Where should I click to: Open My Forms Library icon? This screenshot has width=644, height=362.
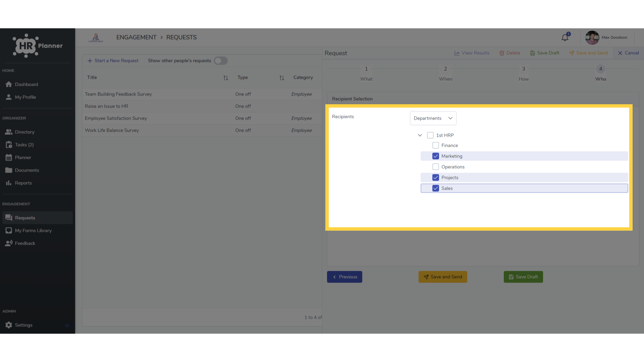[x=9, y=231]
